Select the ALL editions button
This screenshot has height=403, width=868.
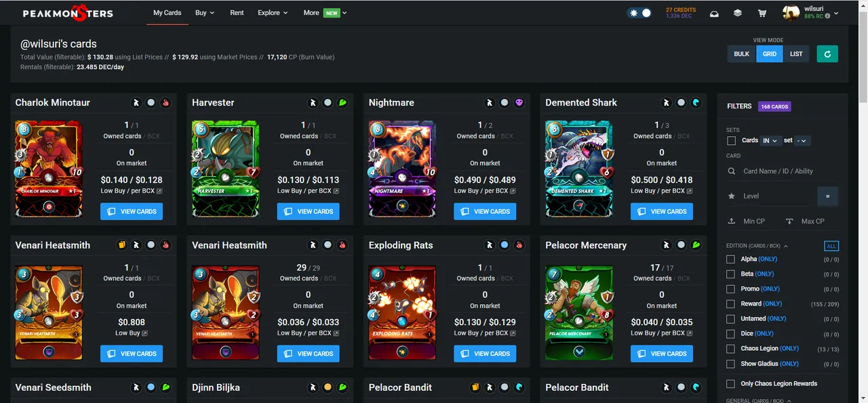831,246
